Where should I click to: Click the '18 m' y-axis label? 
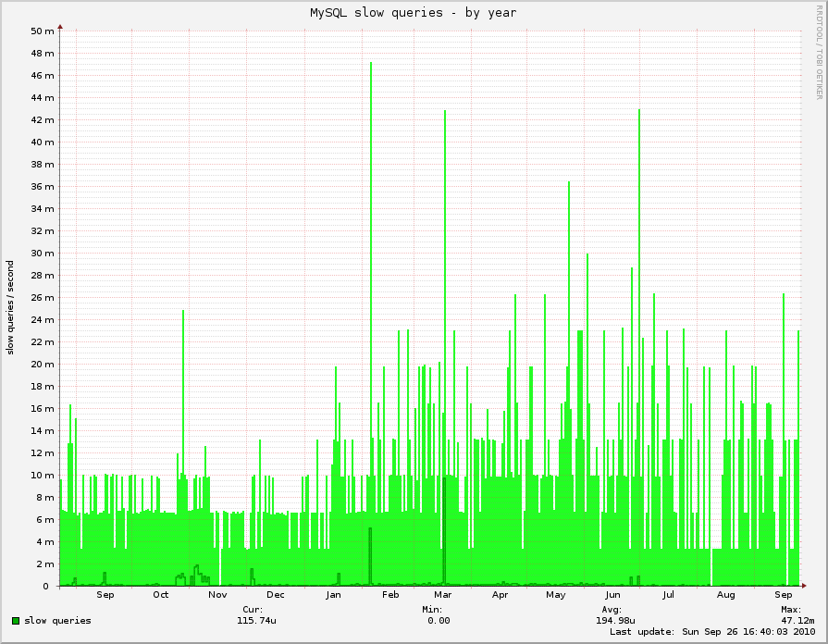click(43, 386)
